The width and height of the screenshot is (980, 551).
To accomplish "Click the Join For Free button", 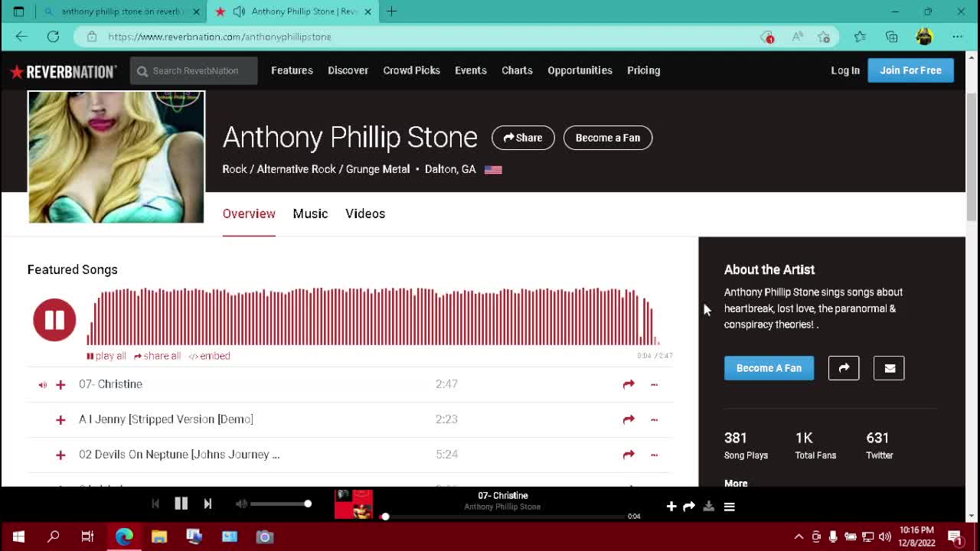I will click(910, 70).
